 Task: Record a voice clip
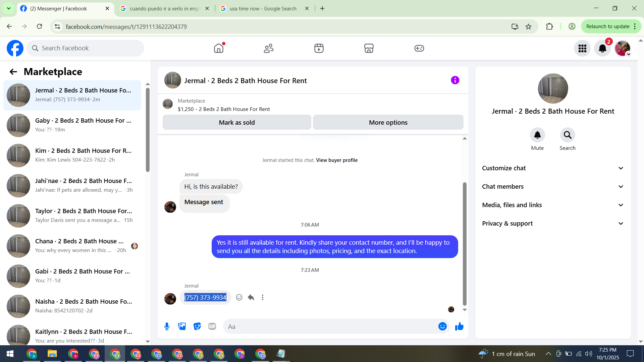[167, 326]
